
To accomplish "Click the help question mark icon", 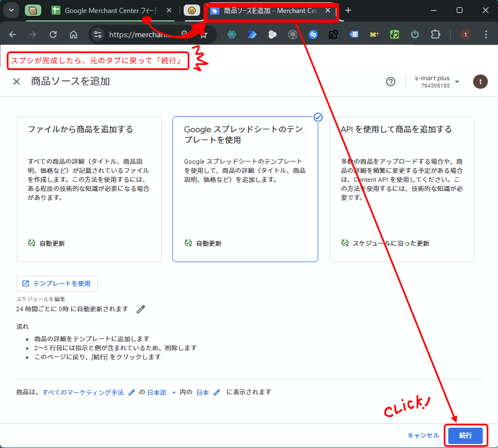I will [x=391, y=81].
